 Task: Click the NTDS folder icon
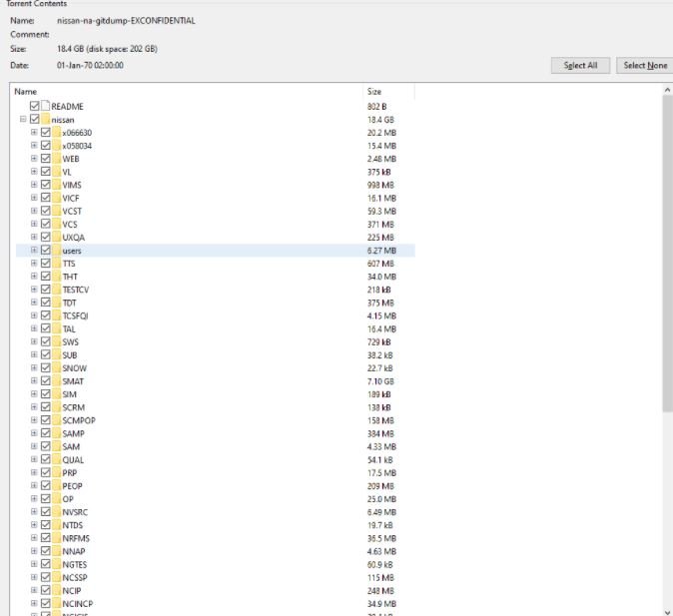pyautogui.click(x=56, y=525)
